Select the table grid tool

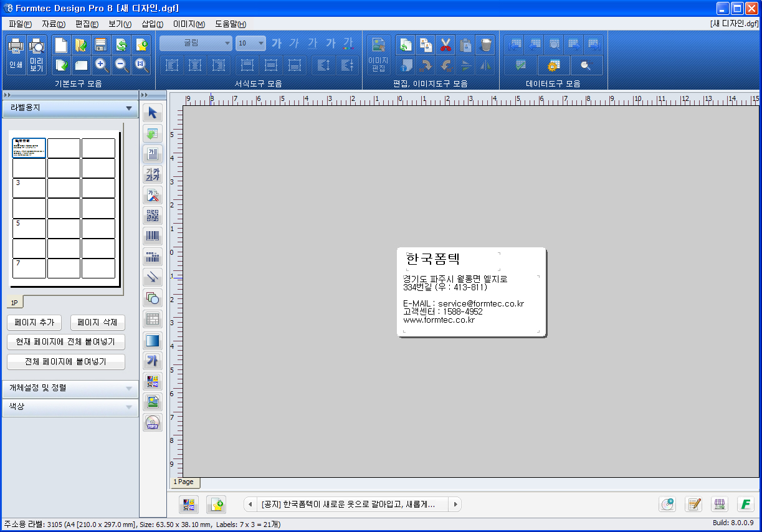click(153, 319)
